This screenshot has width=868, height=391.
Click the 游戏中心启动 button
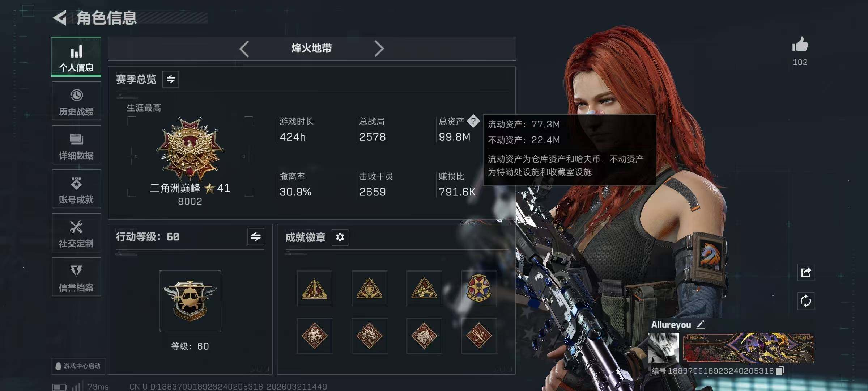78,366
